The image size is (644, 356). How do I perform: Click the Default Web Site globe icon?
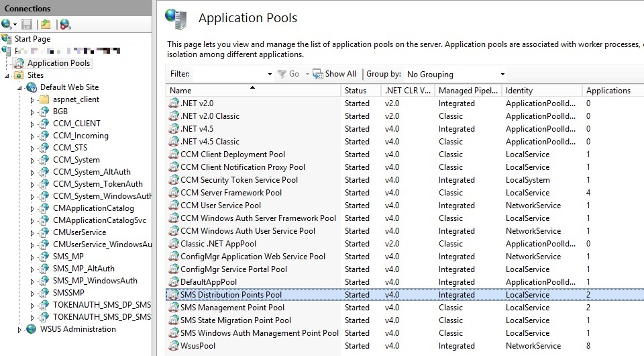[x=32, y=87]
